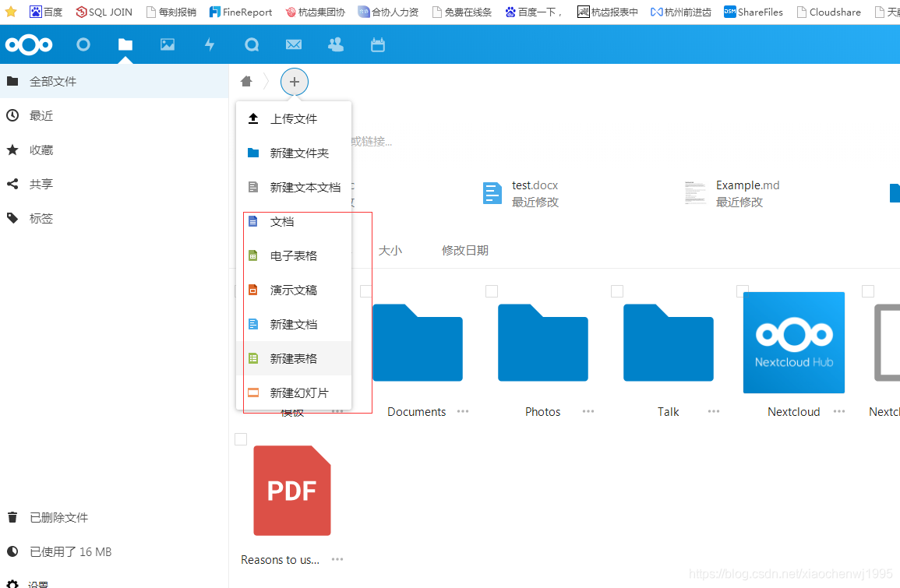The width and height of the screenshot is (900, 588).
Task: Click 已使用了 16 MB quota entry
Action: point(115,552)
